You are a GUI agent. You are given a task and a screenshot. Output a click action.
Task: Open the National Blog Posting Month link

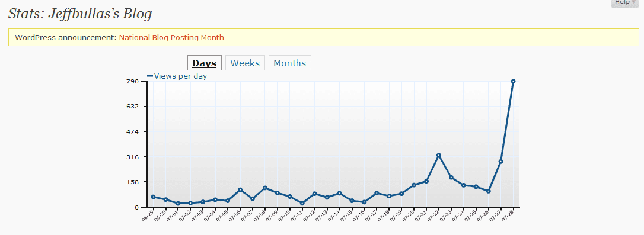(x=172, y=38)
